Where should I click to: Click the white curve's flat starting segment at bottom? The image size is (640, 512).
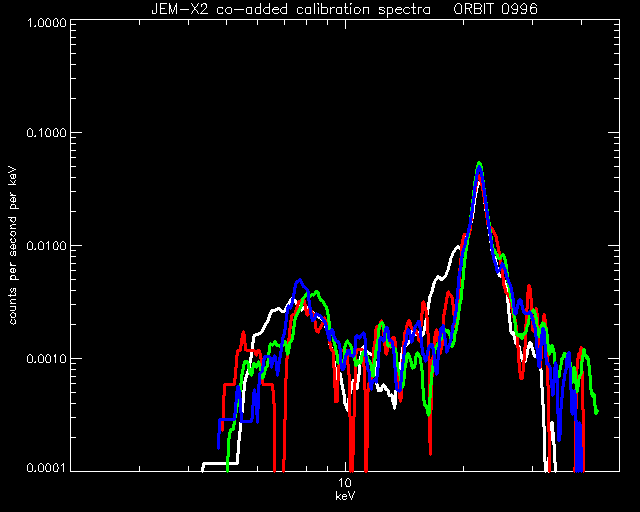pyautogui.click(x=220, y=463)
